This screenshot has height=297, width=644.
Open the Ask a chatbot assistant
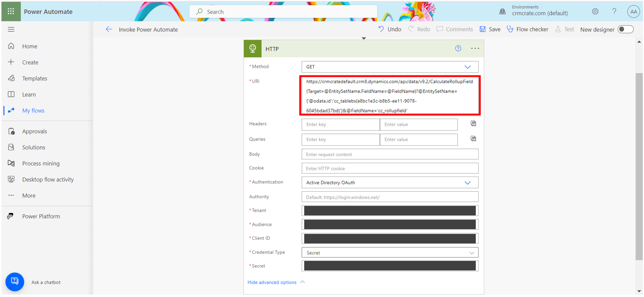(14, 282)
